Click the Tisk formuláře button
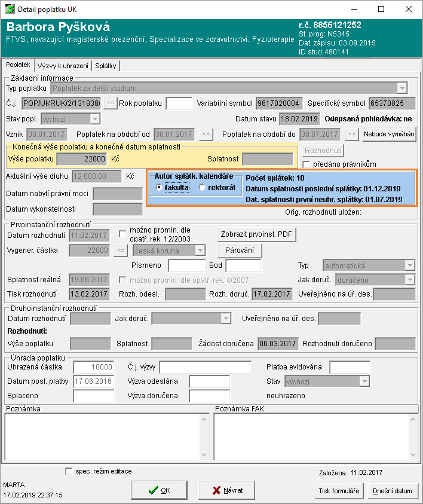This screenshot has width=423, height=504. pyautogui.click(x=338, y=491)
